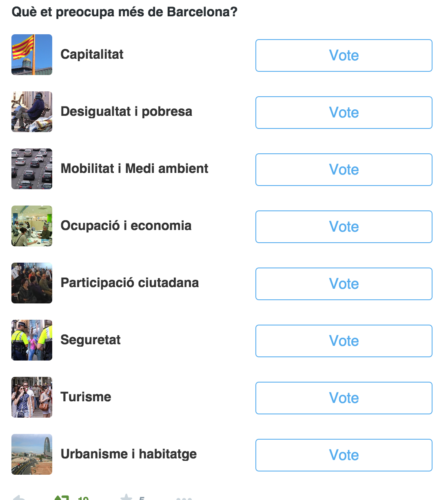The height and width of the screenshot is (500, 448).
Task: Vote for Urbanisme i habitatge
Action: pos(344,455)
